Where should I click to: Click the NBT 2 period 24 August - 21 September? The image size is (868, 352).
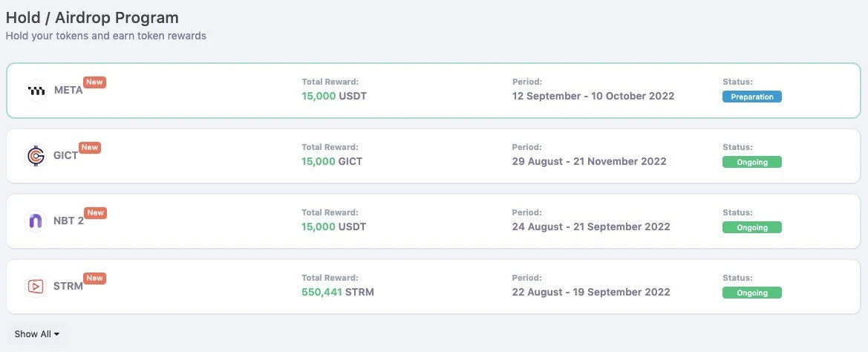pos(591,226)
